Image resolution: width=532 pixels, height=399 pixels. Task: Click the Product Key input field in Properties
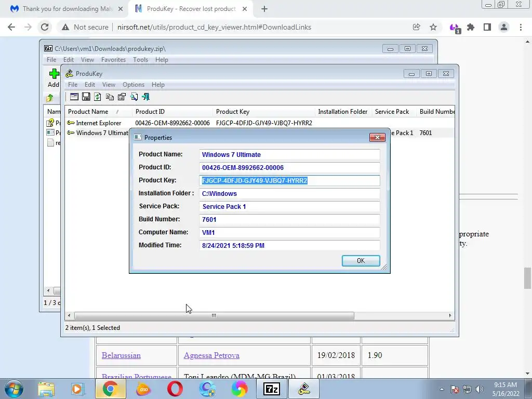(289, 180)
